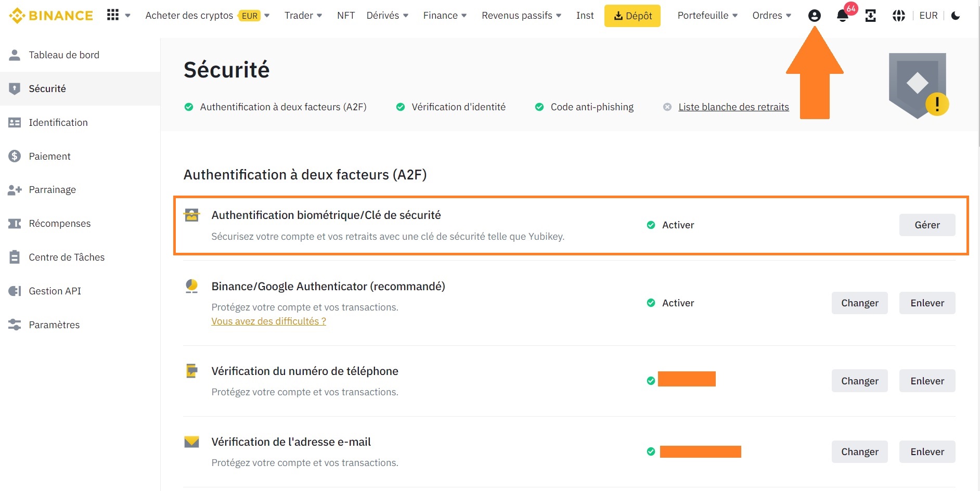Click the Gestion API sidebar icon
Screen dimensions: 980x491
(x=15, y=291)
